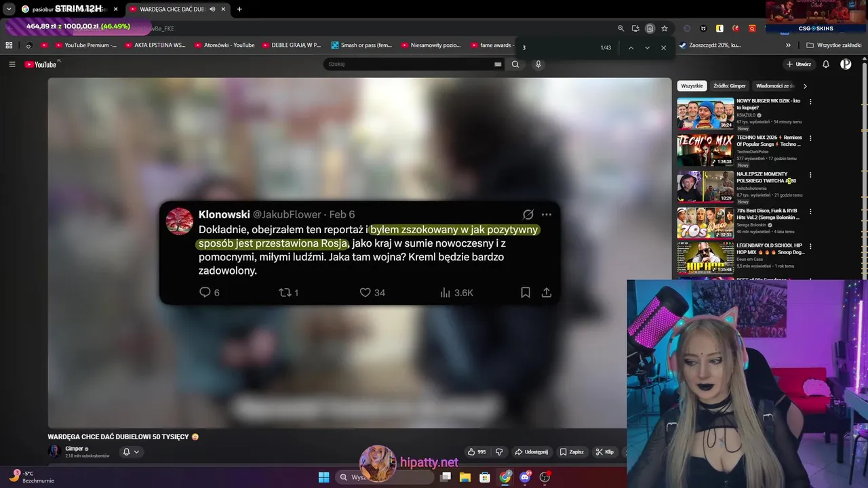Go to next find-in-page result
Image resolution: width=868 pixels, height=488 pixels.
647,48
